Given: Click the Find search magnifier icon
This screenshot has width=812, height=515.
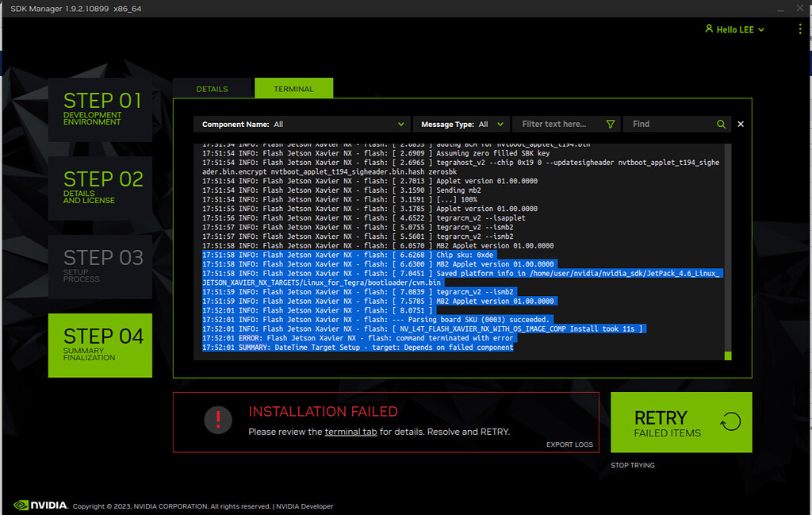Looking at the screenshot, I should pyautogui.click(x=721, y=124).
